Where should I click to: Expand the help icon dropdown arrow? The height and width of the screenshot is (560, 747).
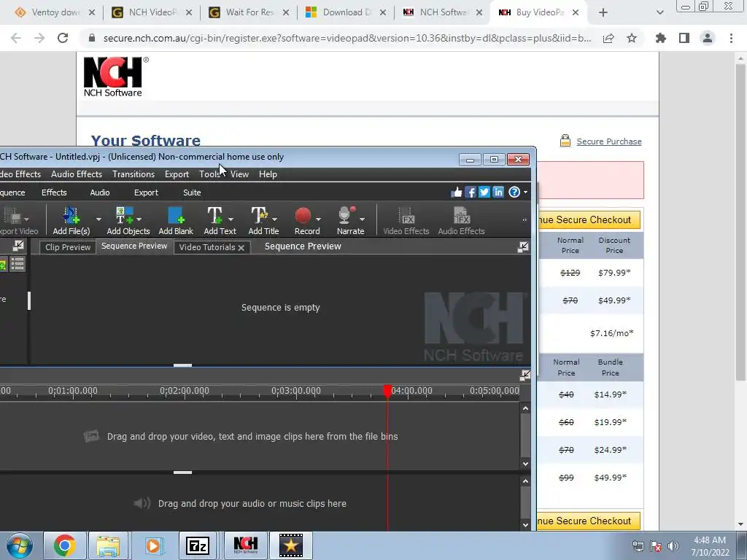click(525, 192)
